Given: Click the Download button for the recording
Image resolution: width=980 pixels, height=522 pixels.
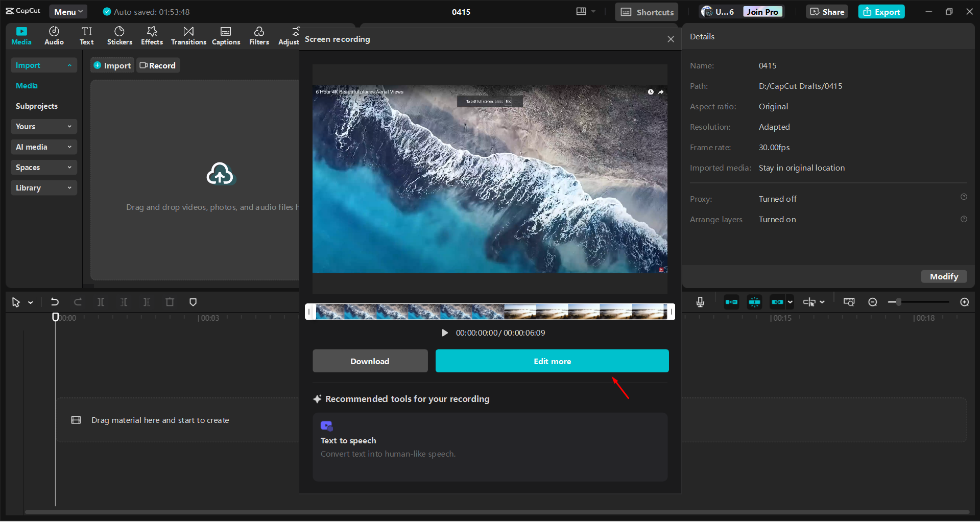Looking at the screenshot, I should point(370,361).
